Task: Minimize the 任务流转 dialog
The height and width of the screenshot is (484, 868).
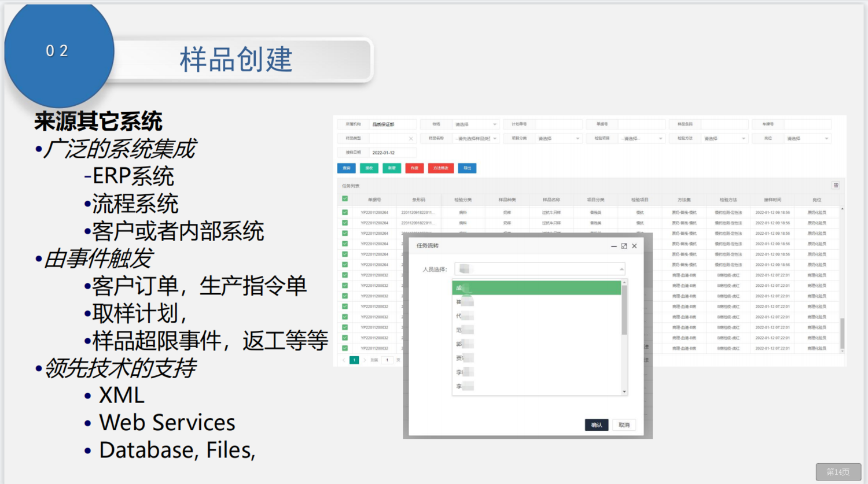Action: pyautogui.click(x=613, y=246)
